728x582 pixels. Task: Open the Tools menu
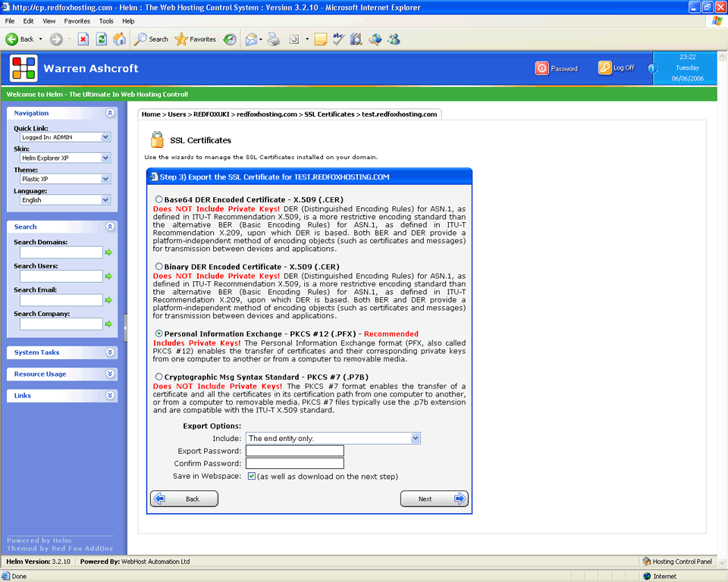(106, 21)
